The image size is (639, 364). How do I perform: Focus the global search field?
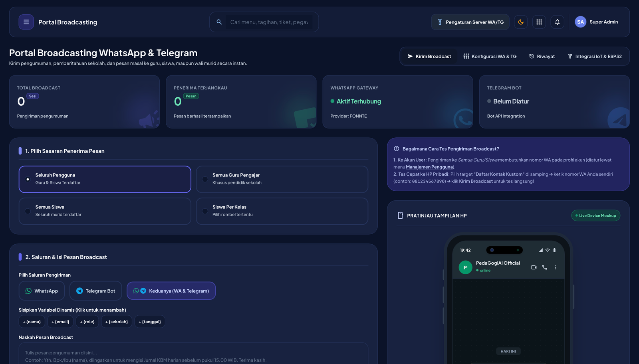(x=269, y=22)
